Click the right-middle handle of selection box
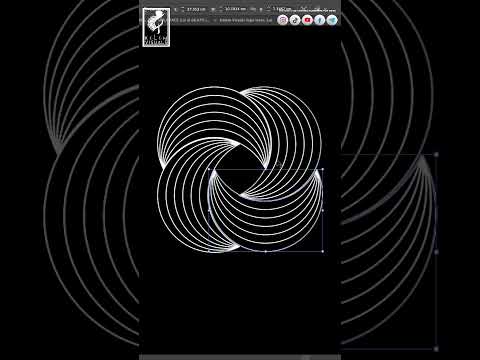480x360 pixels. coord(322,210)
